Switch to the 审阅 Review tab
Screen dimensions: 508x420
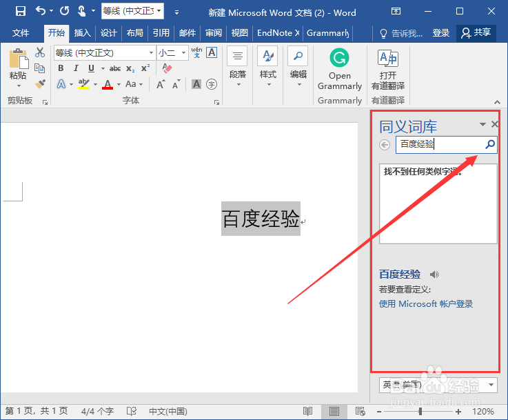214,32
